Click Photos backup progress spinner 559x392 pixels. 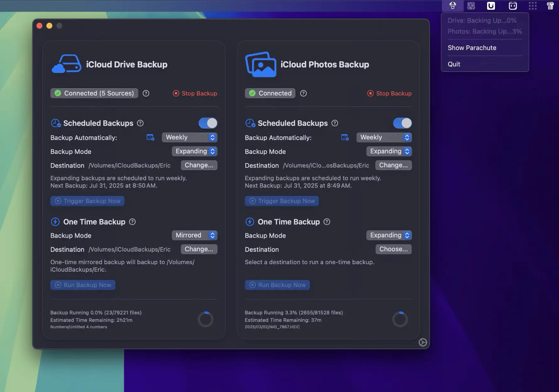point(400,319)
